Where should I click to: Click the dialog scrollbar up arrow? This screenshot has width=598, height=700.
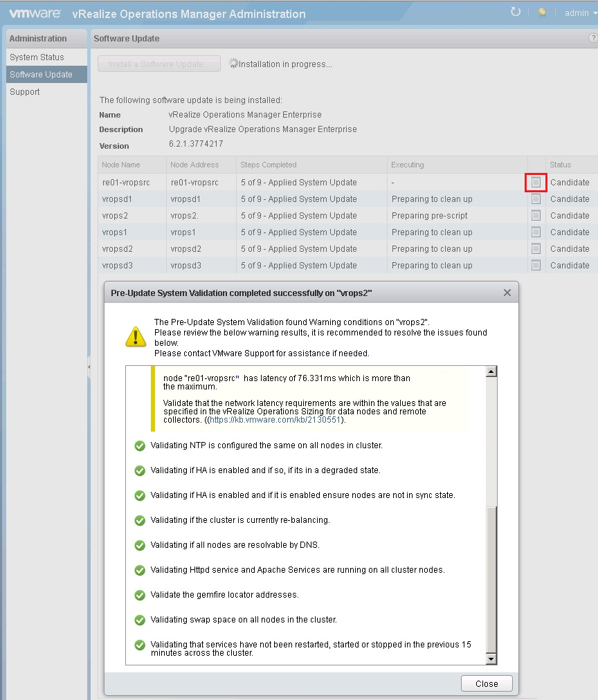(491, 372)
